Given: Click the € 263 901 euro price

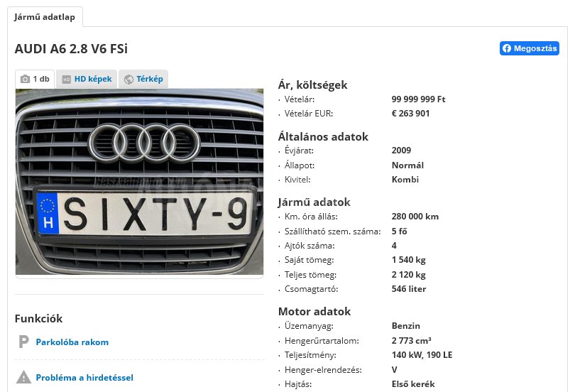Looking at the screenshot, I should 410,114.
